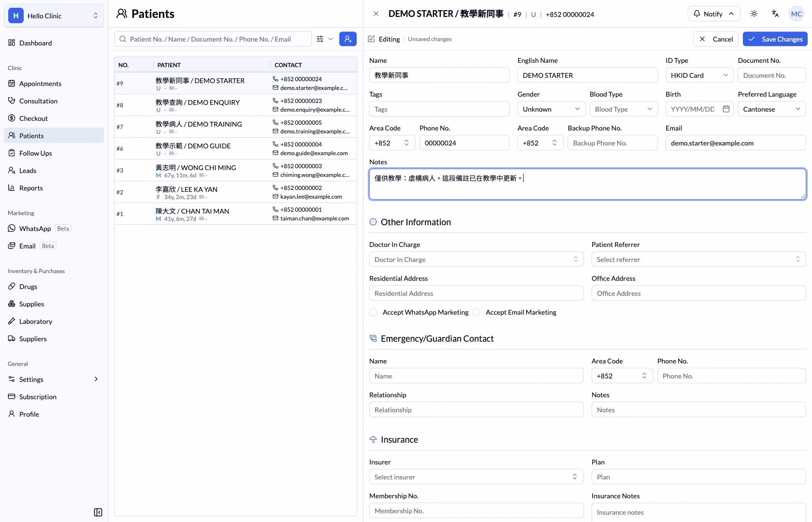Viewport: 812px width, 522px height.
Task: Click the Insurance umbrella icon
Action: [x=373, y=440]
